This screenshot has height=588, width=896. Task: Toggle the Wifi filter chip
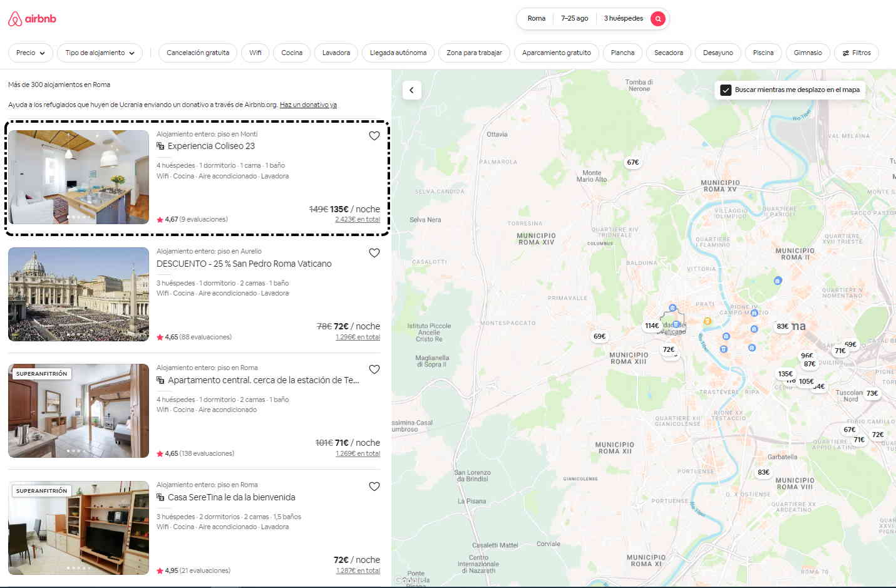pos(255,53)
